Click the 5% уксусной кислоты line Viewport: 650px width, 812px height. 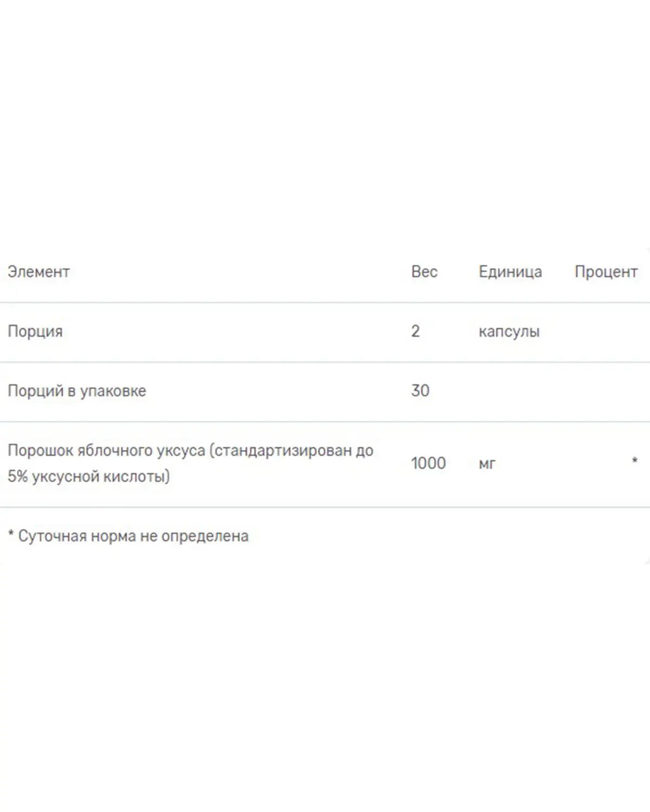[89, 476]
